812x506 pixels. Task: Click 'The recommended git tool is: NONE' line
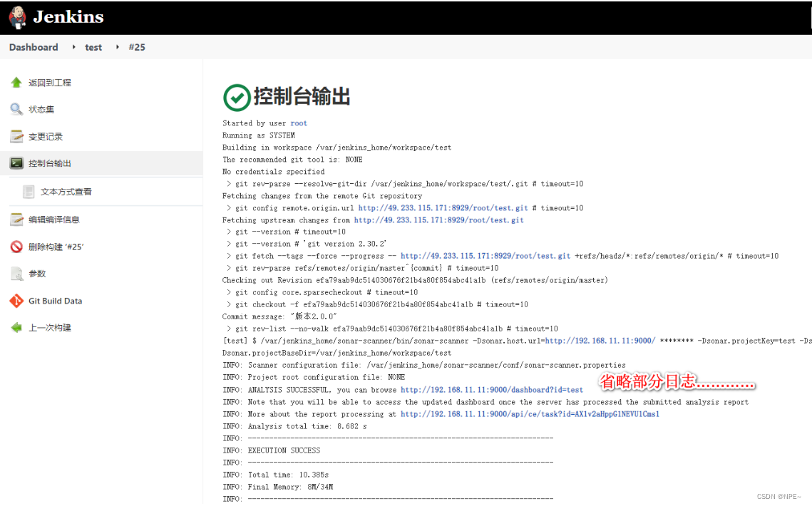[x=292, y=160]
